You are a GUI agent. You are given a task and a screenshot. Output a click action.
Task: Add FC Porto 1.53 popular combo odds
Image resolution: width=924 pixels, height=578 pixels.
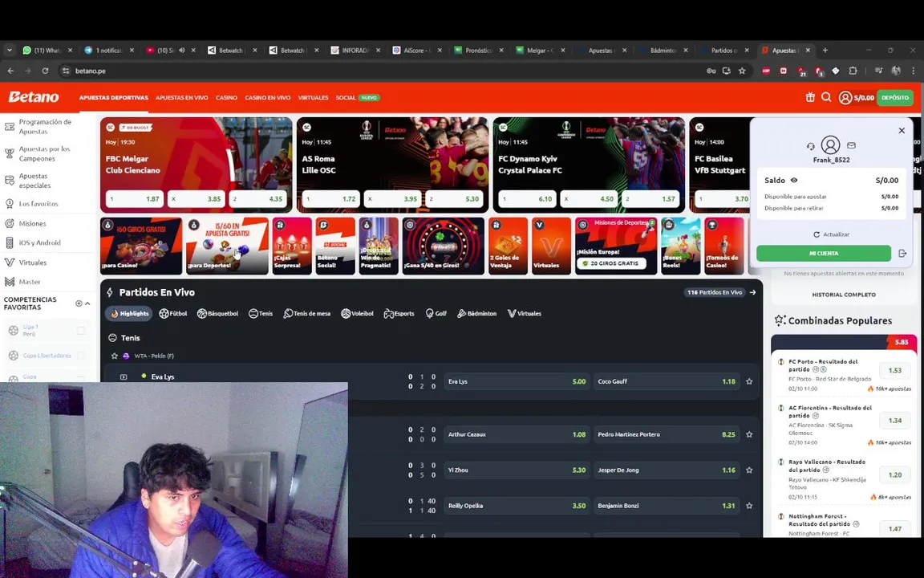click(894, 370)
